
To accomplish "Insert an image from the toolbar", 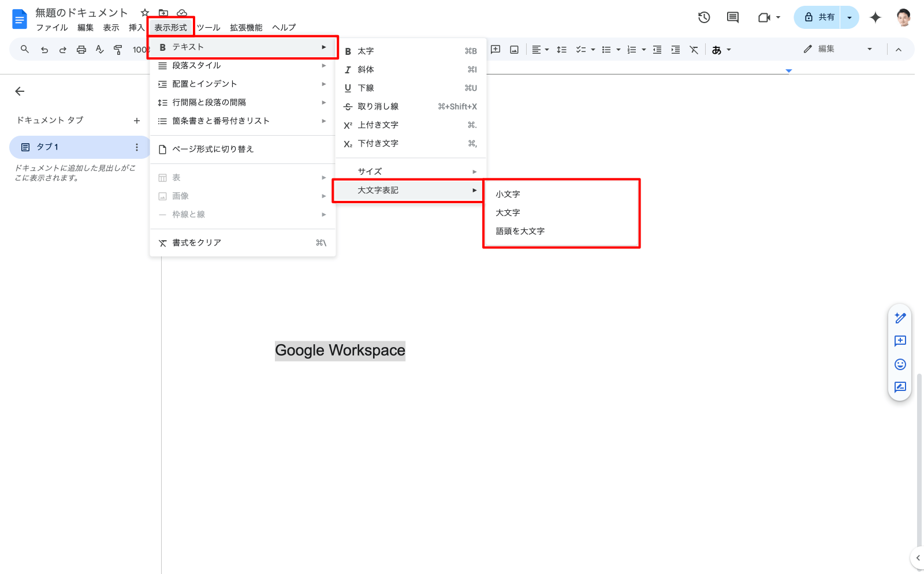I will pos(514,50).
